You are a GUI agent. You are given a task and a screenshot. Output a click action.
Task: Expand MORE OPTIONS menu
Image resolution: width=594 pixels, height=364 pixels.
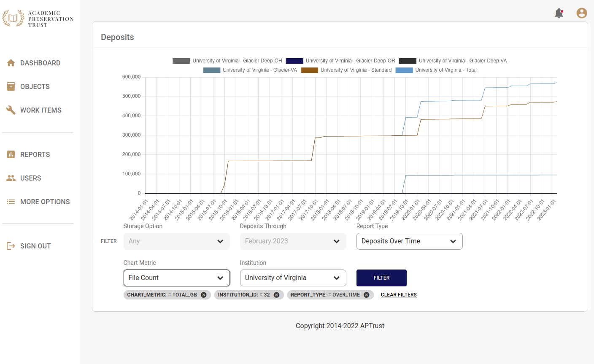click(45, 202)
